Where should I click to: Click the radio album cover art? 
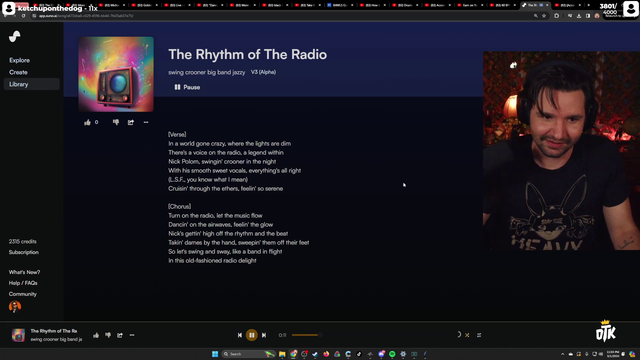coord(116,74)
